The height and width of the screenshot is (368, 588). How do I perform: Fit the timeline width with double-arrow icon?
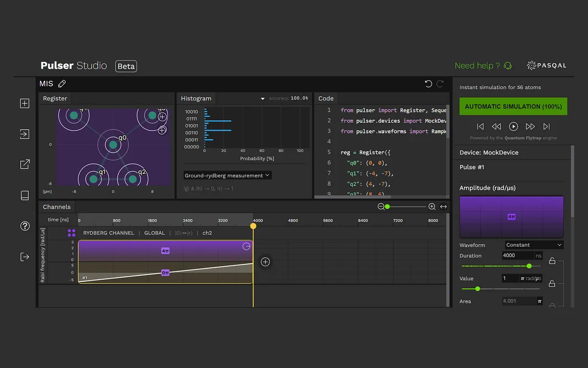tap(443, 207)
